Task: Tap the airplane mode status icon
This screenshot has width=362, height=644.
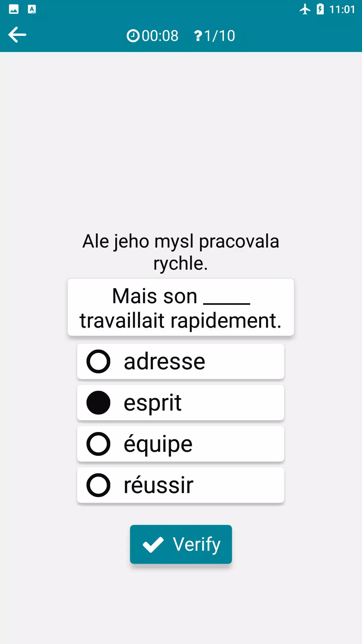Action: pos(305,9)
